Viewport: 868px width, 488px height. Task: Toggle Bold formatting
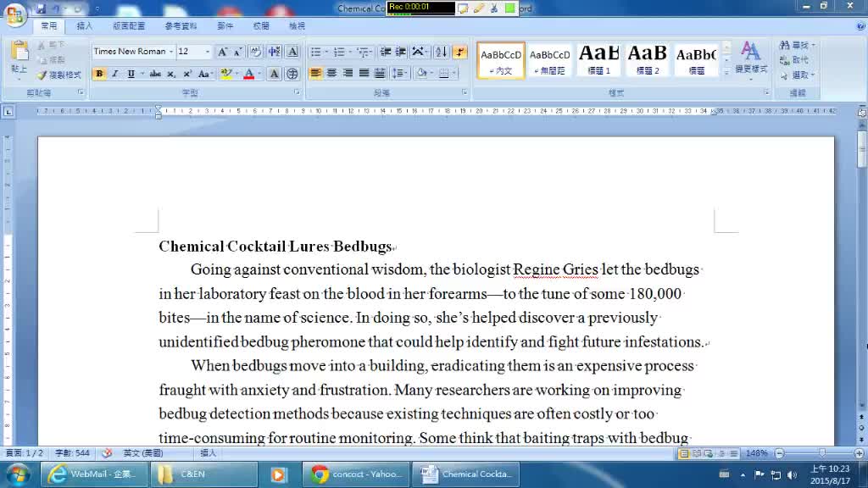coord(99,74)
